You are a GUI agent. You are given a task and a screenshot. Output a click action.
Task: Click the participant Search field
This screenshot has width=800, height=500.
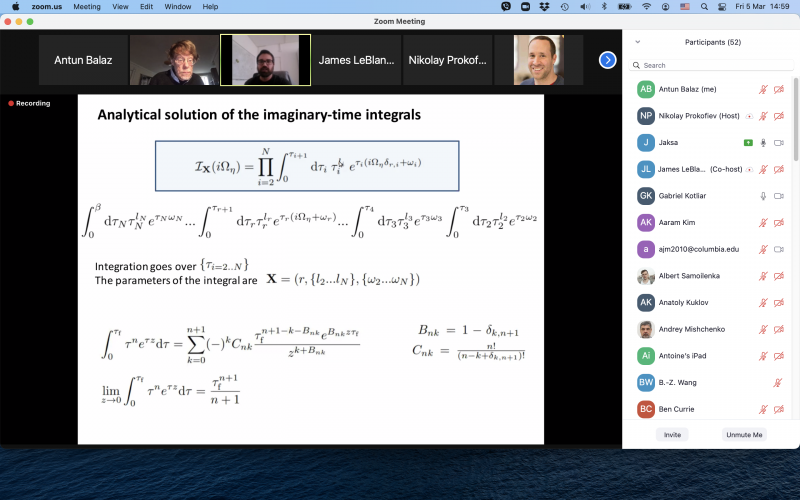[710, 65]
